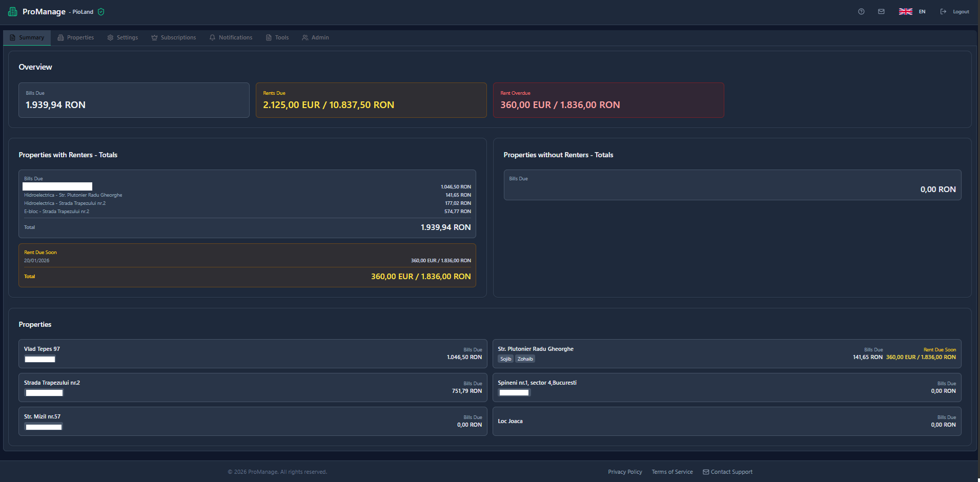The height and width of the screenshot is (482, 980).
Task: Open the Settings tab
Action: point(122,37)
